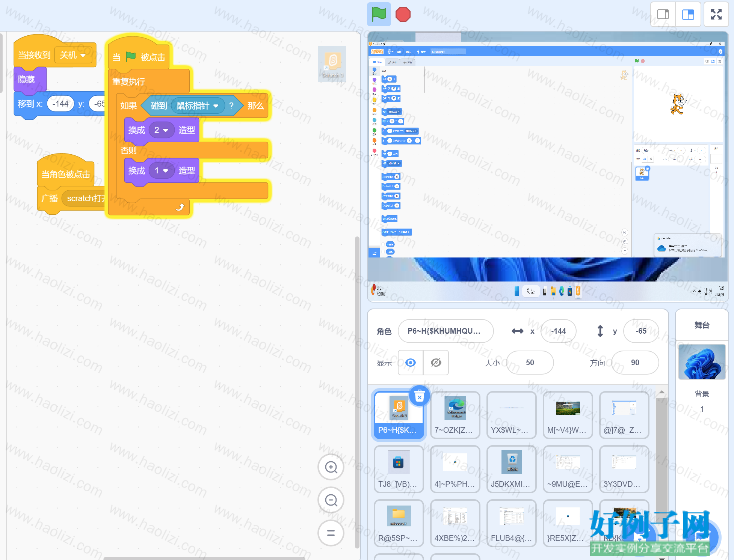Select sprite J5DKXMI recycle bin
The height and width of the screenshot is (560, 734).
tap(512, 469)
